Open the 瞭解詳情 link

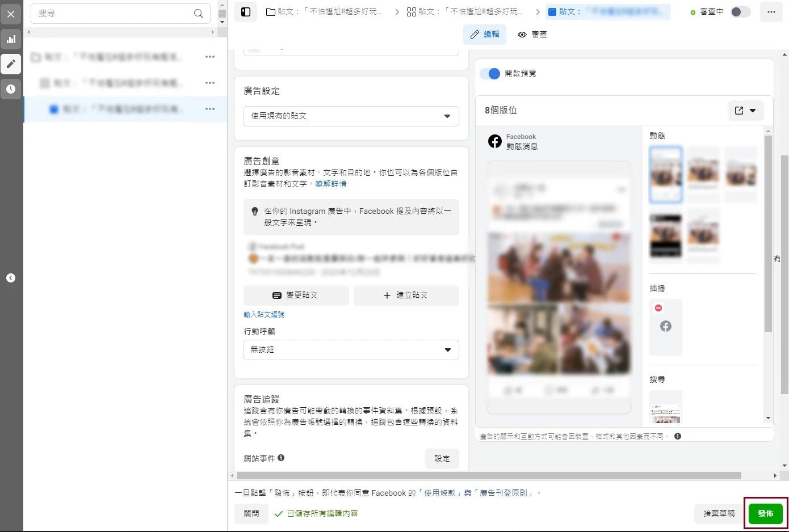[331, 184]
